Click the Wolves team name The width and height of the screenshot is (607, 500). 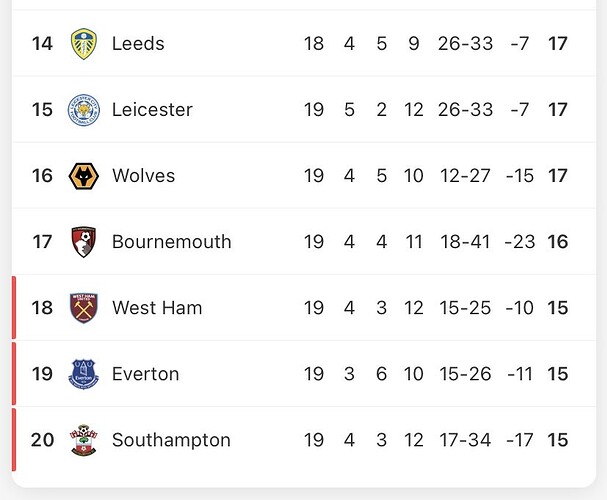tap(143, 176)
